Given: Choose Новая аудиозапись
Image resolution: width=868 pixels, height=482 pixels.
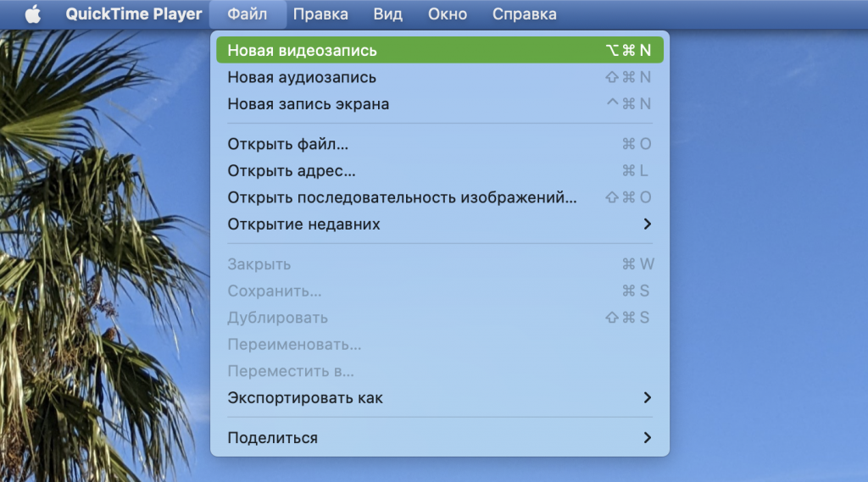Looking at the screenshot, I should point(440,77).
